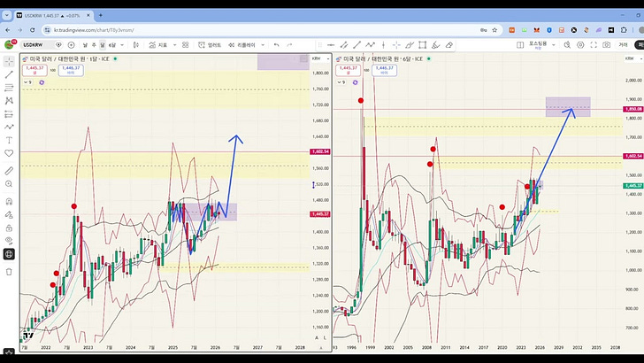Viewport: 644px width, 363px height.
Task: Toggle magnet snap mode
Action: [x=9, y=202]
